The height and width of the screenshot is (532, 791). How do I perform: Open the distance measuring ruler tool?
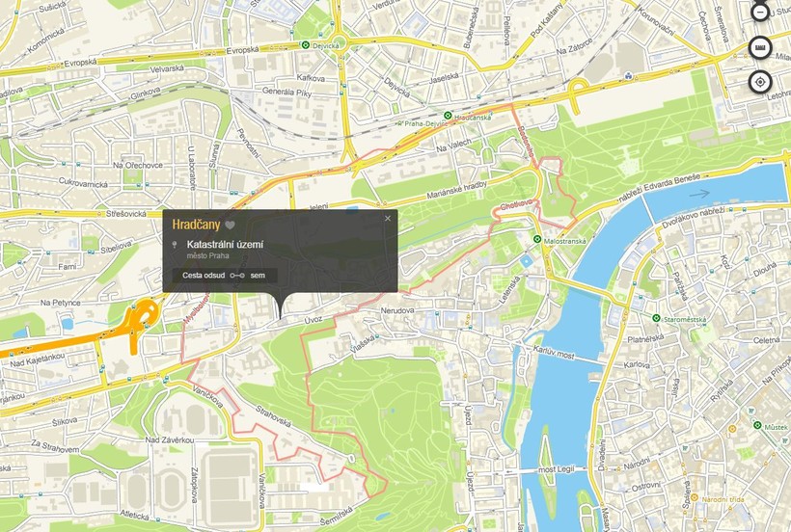(x=760, y=47)
